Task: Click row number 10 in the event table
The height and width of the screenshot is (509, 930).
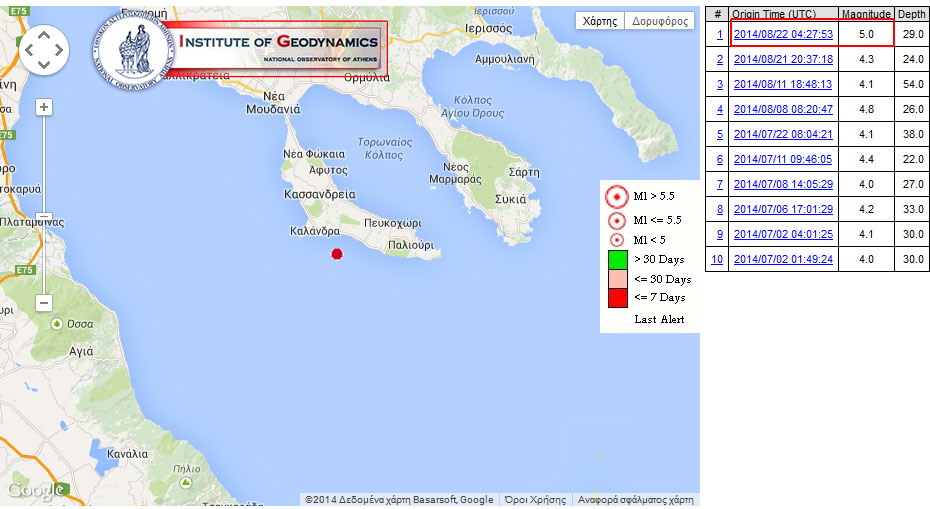Action: tap(717, 259)
